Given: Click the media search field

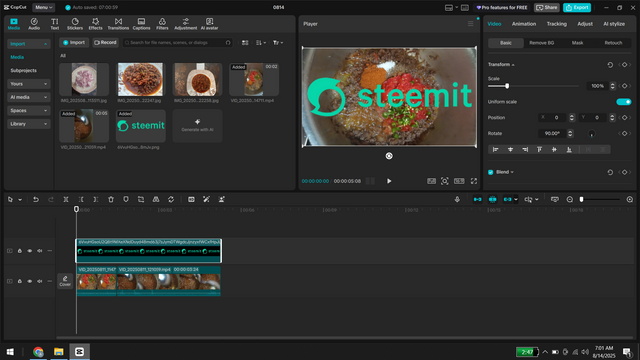Looking at the screenshot, I should [178, 42].
